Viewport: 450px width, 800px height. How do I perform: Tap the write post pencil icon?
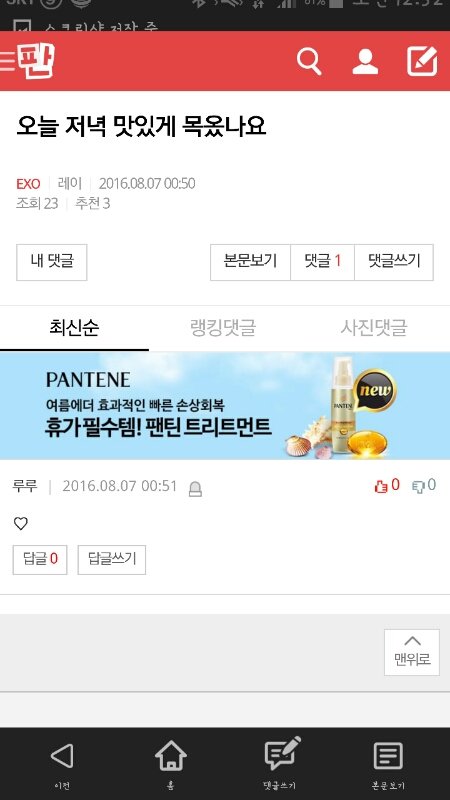422,61
